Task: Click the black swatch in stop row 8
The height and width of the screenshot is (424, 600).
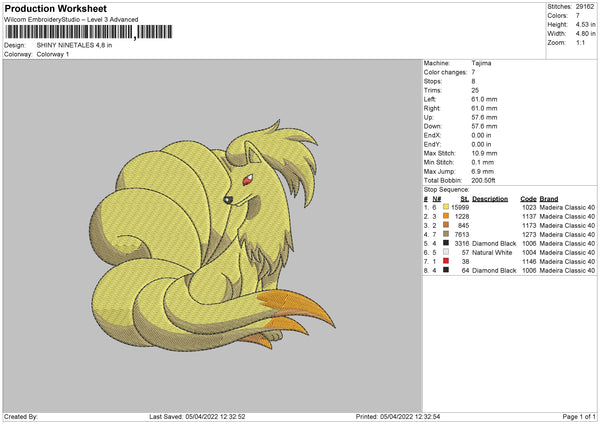Action: pyautogui.click(x=446, y=270)
